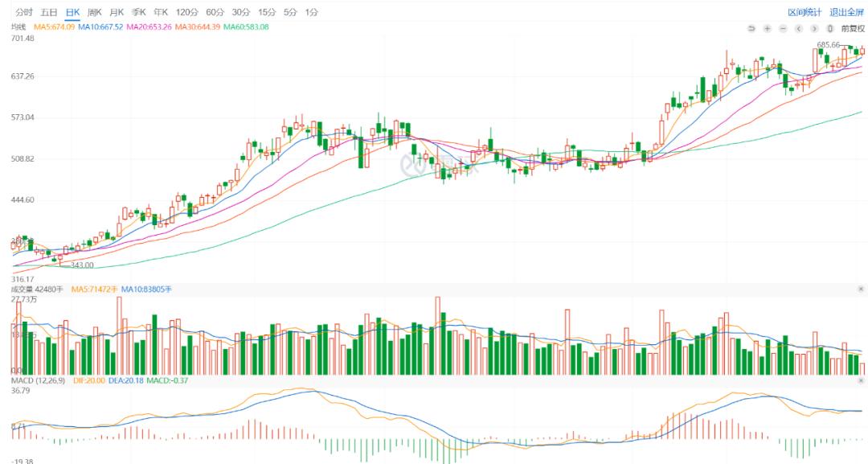
Task: Switch to the 周K weekly tab
Action: [x=95, y=12]
